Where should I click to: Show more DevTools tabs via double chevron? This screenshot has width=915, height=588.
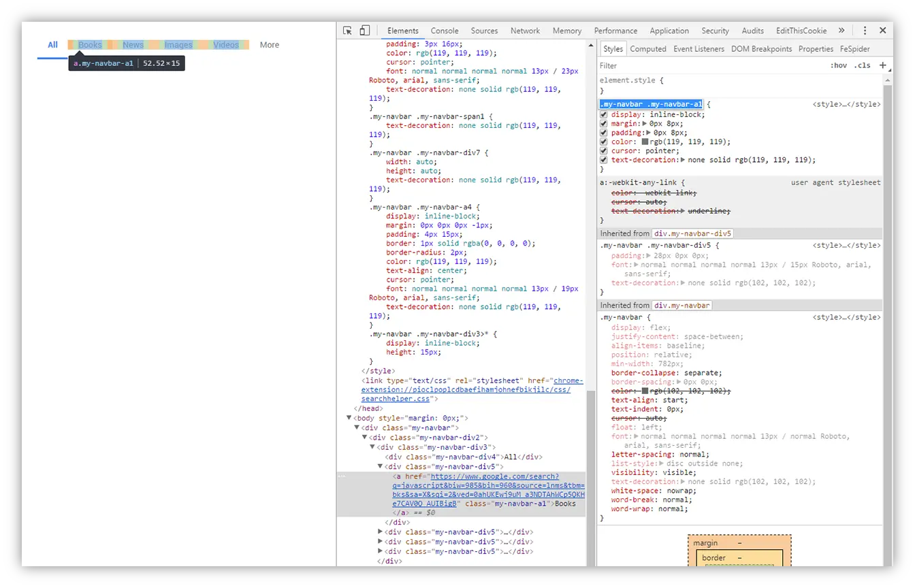point(841,31)
